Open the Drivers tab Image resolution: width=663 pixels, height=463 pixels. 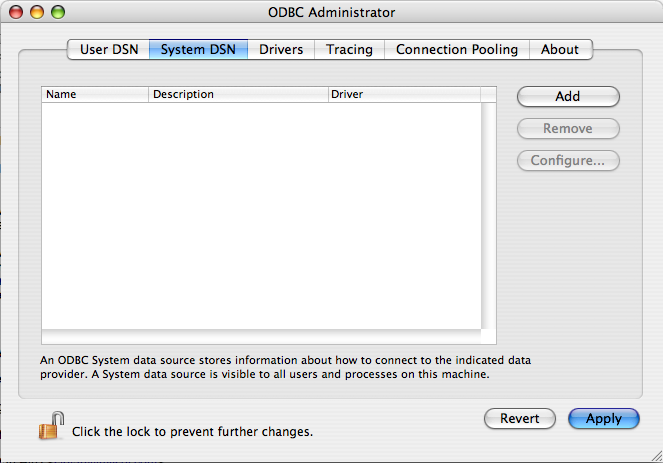click(282, 49)
